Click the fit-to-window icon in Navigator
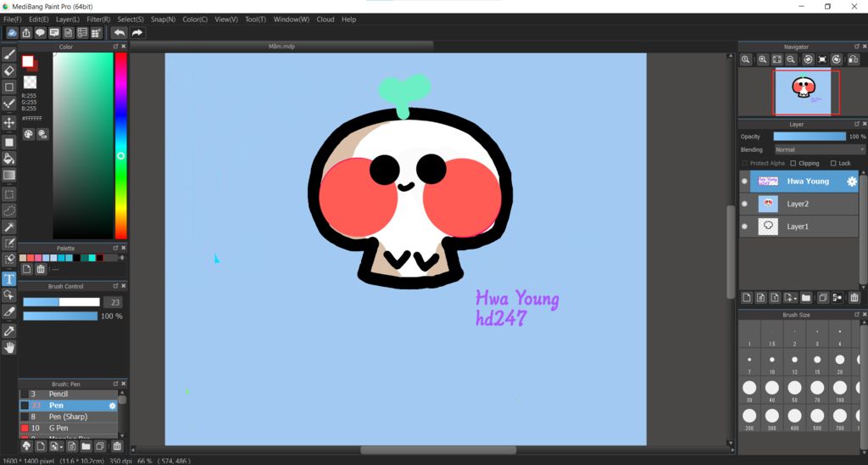Image resolution: width=868 pixels, height=465 pixels. click(776, 59)
